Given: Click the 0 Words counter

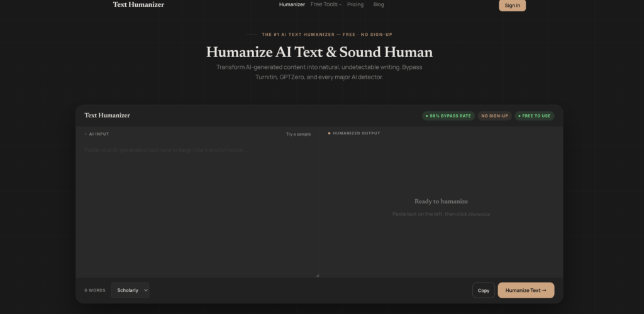Looking at the screenshot, I should point(95,290).
